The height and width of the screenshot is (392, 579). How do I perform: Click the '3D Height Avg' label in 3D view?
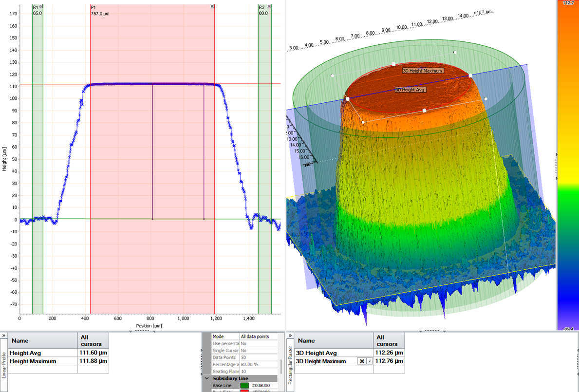411,90
